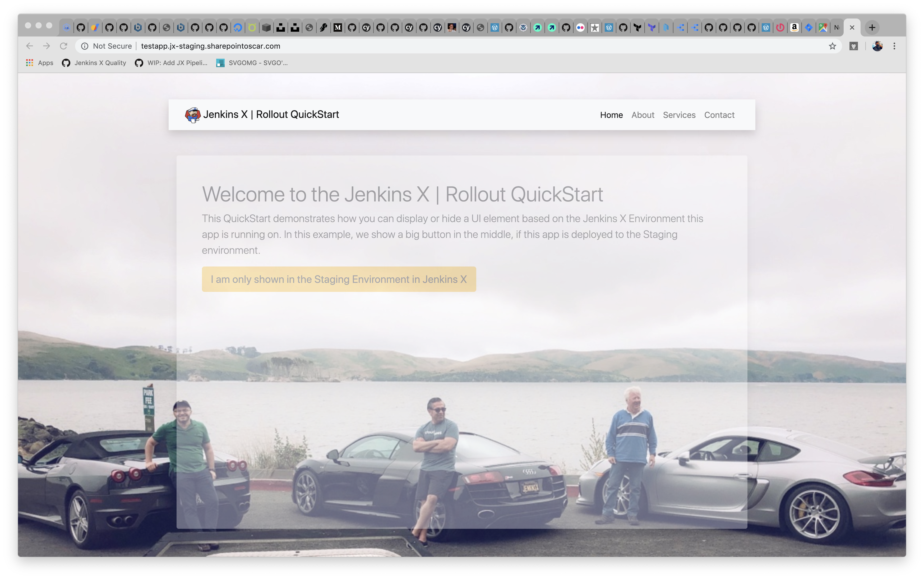This screenshot has height=579, width=924.
Task: Click the browser forward arrow
Action: (46, 46)
